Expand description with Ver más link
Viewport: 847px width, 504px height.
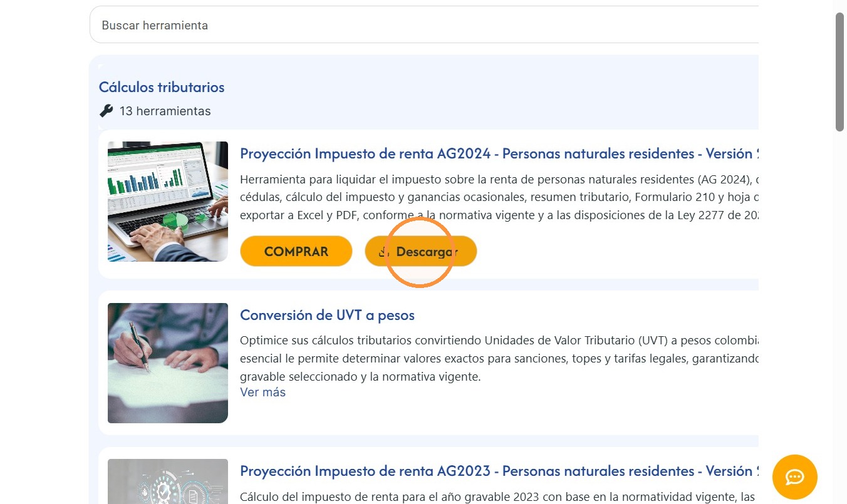pos(263,392)
